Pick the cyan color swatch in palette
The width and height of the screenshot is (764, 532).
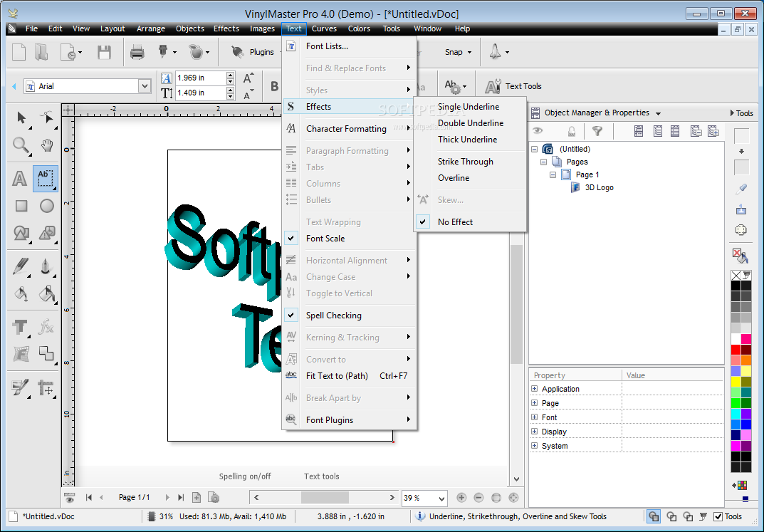(x=736, y=414)
